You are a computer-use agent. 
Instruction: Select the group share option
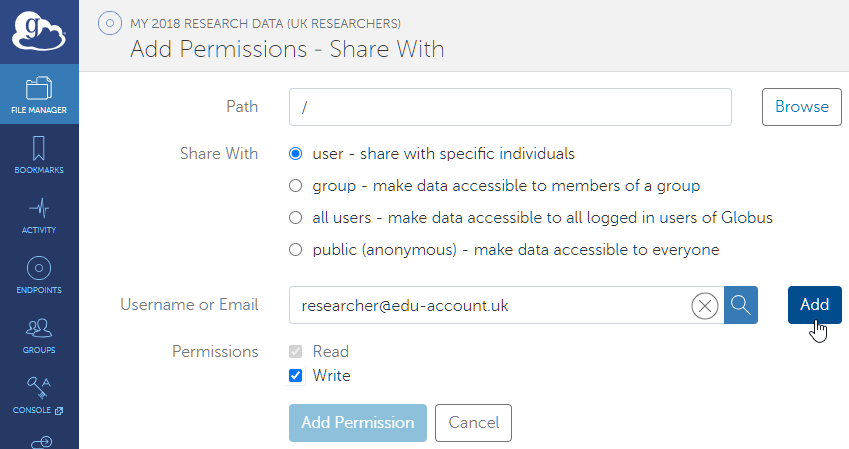[x=295, y=186]
